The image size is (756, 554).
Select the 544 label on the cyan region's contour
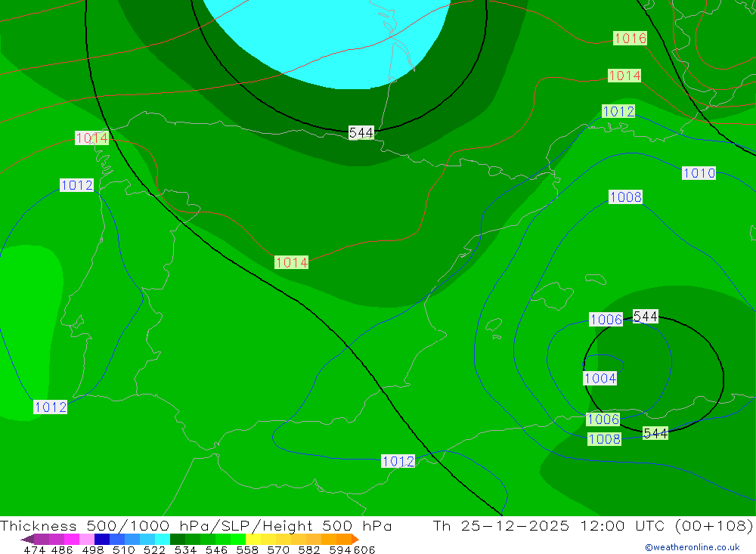(x=361, y=132)
